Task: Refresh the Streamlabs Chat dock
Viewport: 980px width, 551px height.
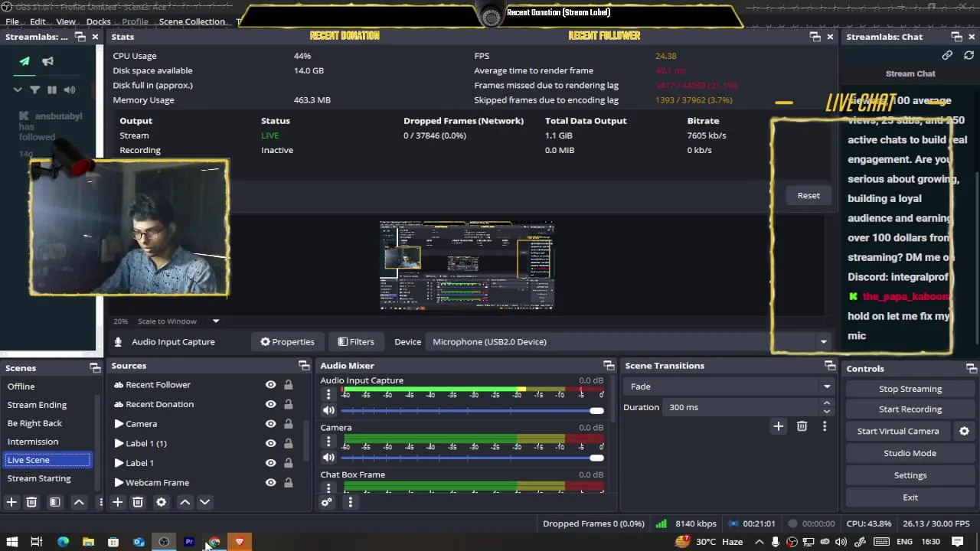Action: [969, 55]
